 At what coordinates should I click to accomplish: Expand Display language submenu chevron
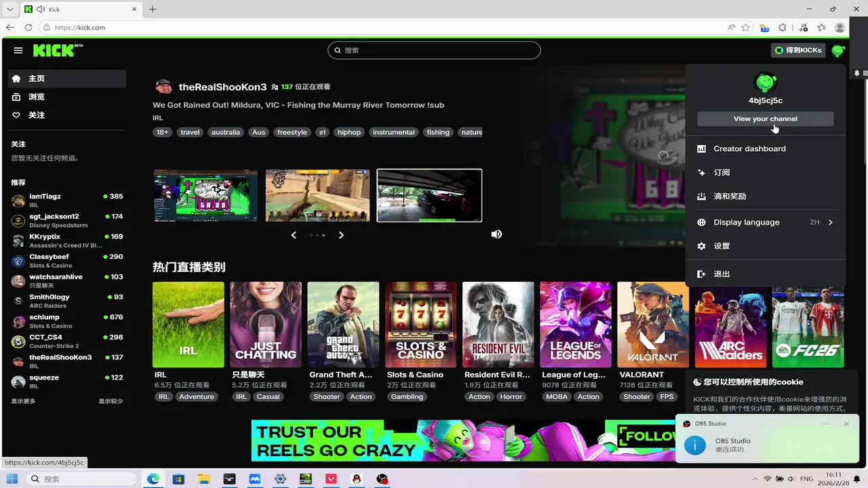831,222
